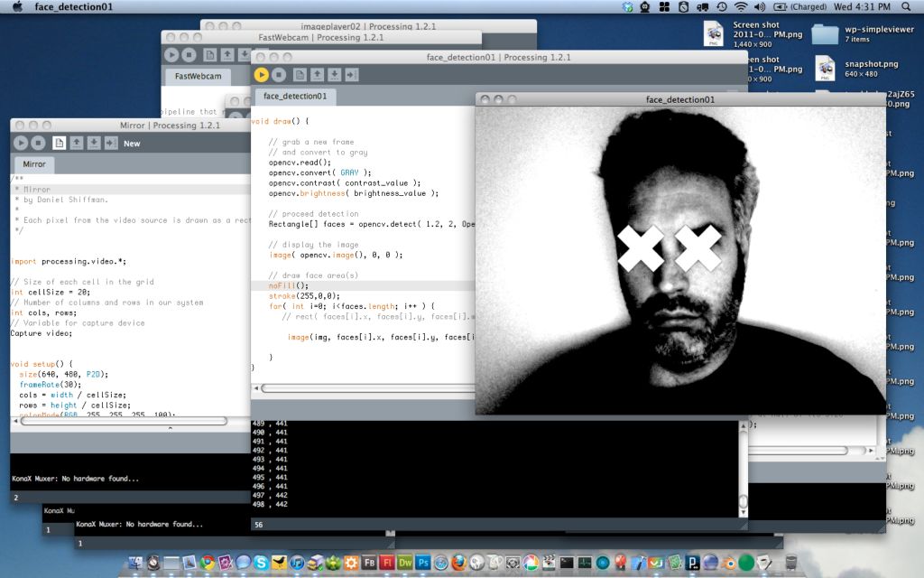
Task: Open Photoshop from the Dock
Action: pos(424,563)
